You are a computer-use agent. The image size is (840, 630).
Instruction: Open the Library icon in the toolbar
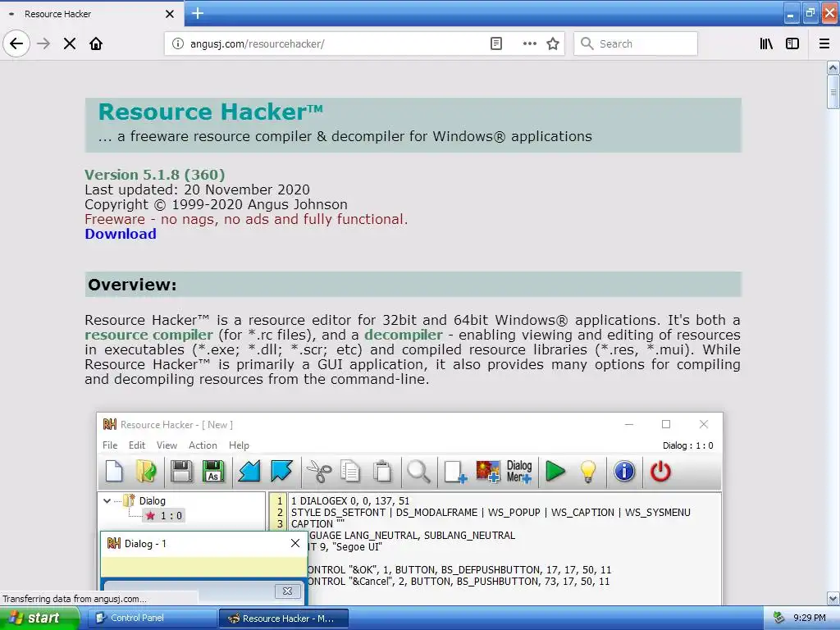(766, 43)
